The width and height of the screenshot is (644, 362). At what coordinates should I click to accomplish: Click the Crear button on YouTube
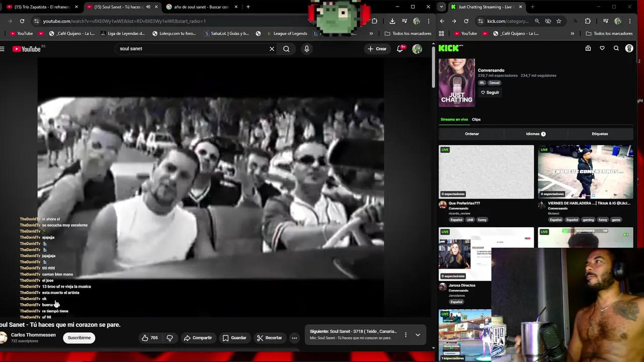pyautogui.click(x=377, y=49)
